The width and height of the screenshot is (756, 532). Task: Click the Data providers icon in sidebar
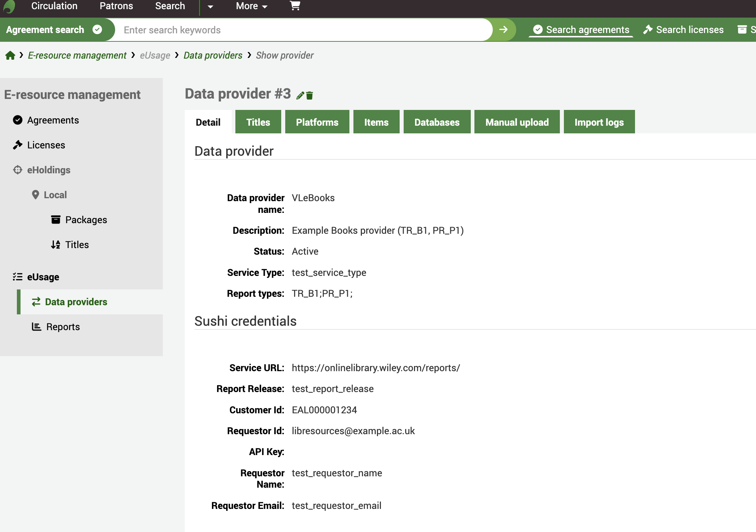pos(36,302)
